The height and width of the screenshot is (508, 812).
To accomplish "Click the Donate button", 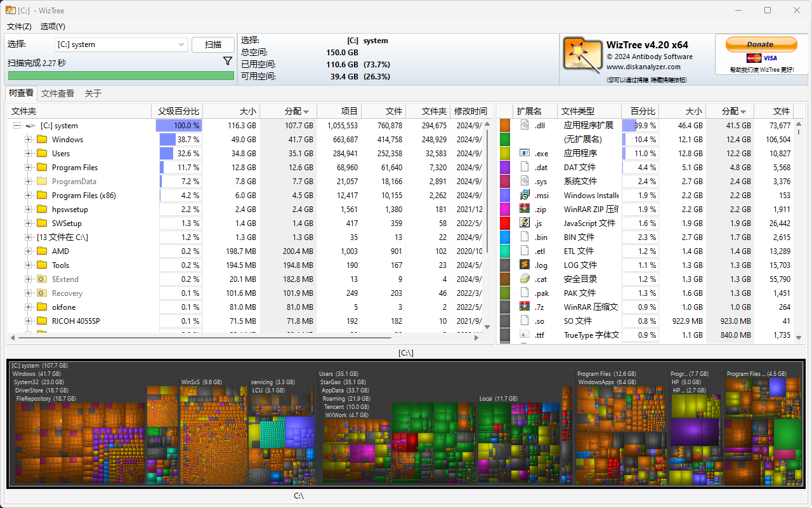I will 761,44.
